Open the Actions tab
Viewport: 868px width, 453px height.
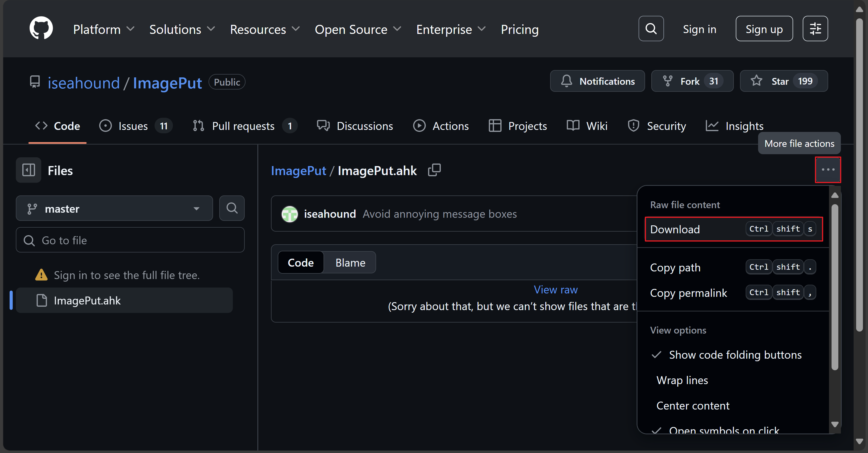point(441,126)
